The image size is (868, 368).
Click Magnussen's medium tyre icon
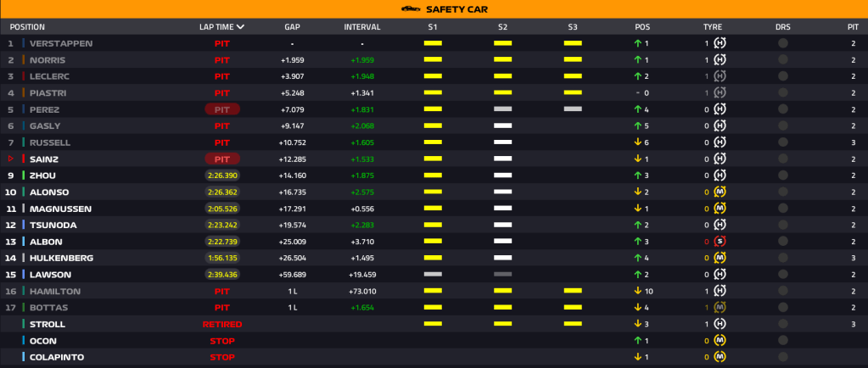click(x=720, y=209)
